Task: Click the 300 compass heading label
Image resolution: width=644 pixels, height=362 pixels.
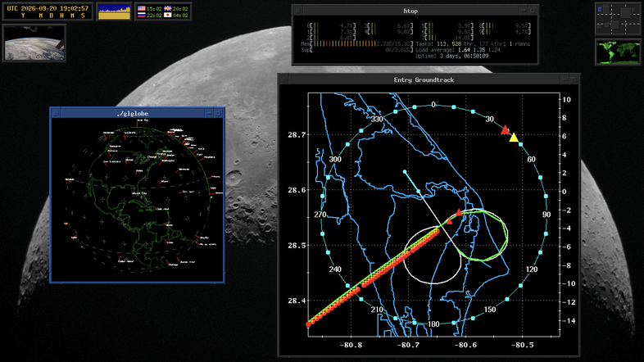Action: pyautogui.click(x=335, y=159)
